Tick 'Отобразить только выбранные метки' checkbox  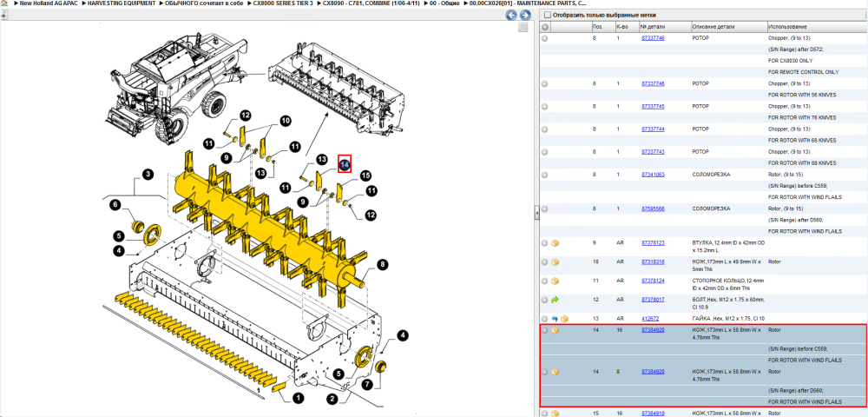pos(548,15)
